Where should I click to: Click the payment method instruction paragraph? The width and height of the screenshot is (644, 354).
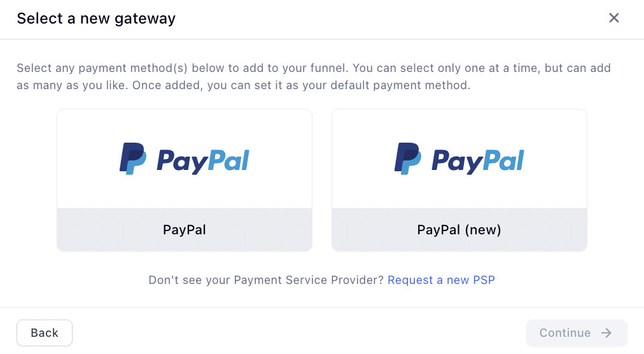coord(313,76)
